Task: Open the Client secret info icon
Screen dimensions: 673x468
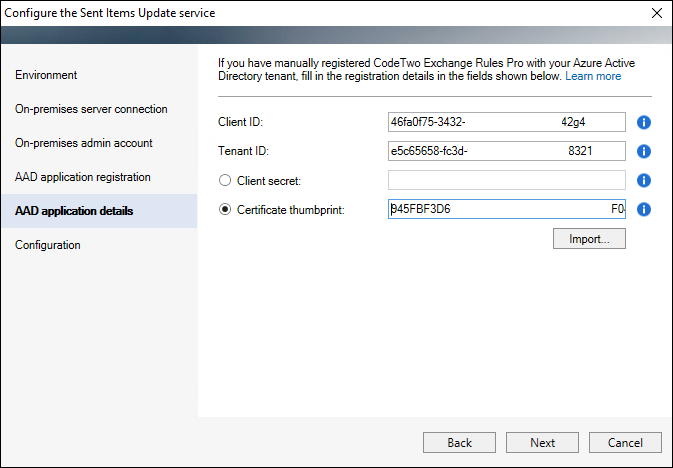Action: [643, 180]
